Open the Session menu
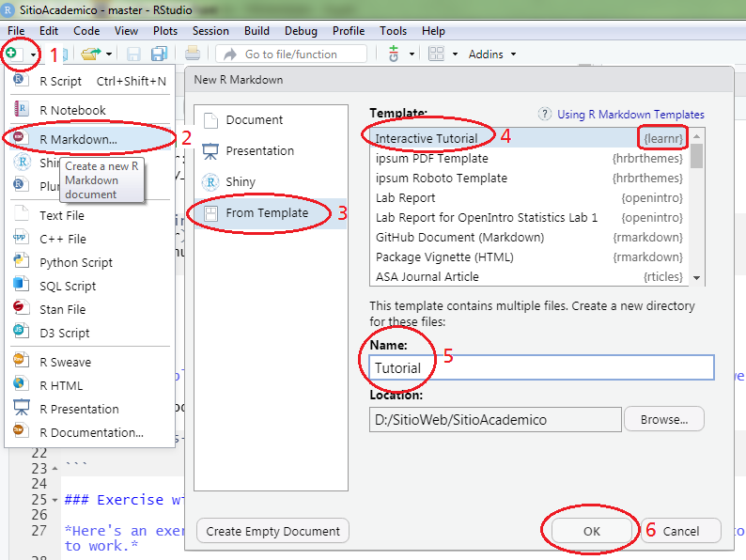 (210, 31)
